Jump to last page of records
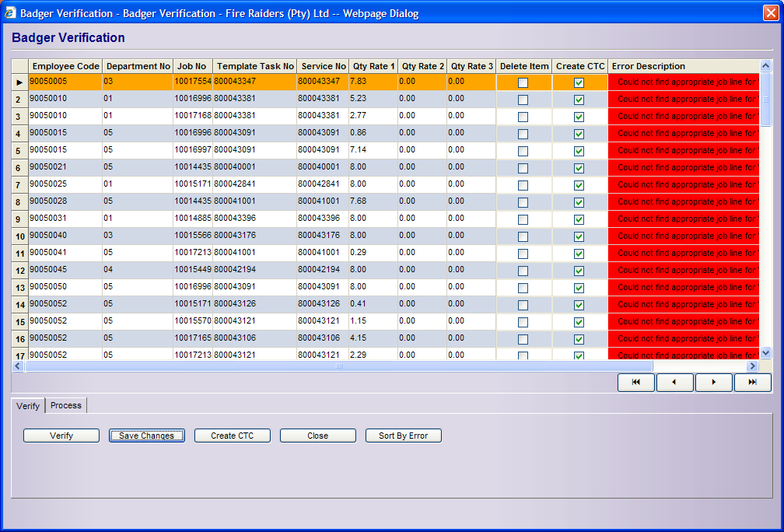 click(752, 383)
